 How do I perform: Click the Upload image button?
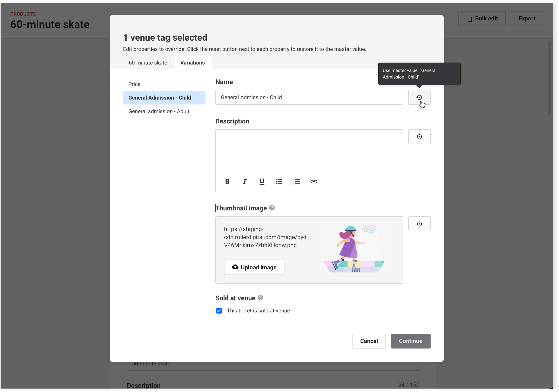click(x=254, y=267)
